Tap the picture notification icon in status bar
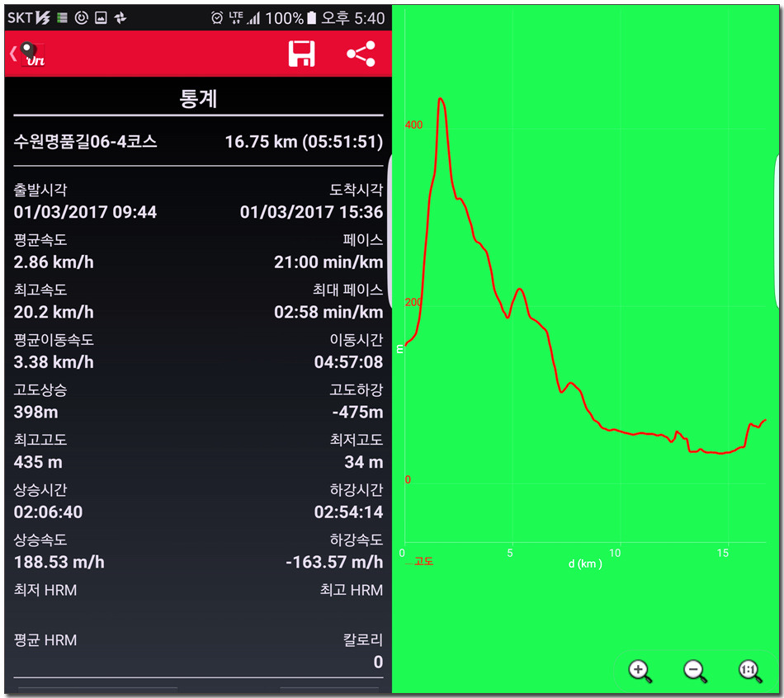This screenshot has height=698, width=784. (101, 18)
